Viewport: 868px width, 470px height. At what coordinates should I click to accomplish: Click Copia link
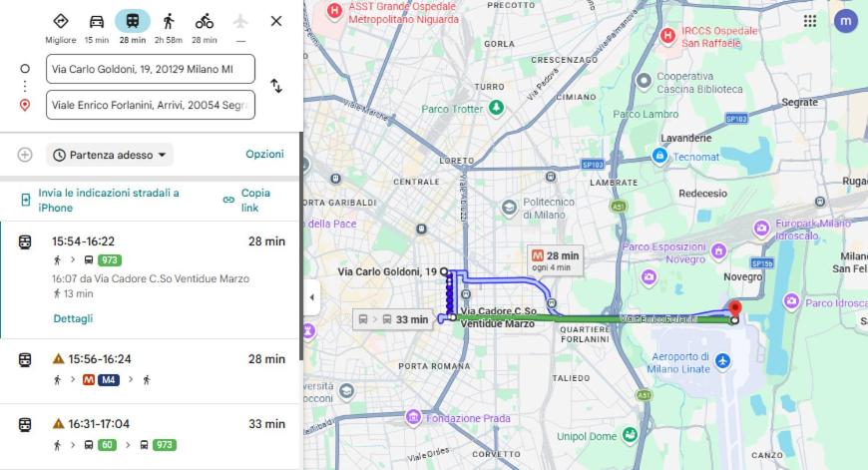click(246, 200)
